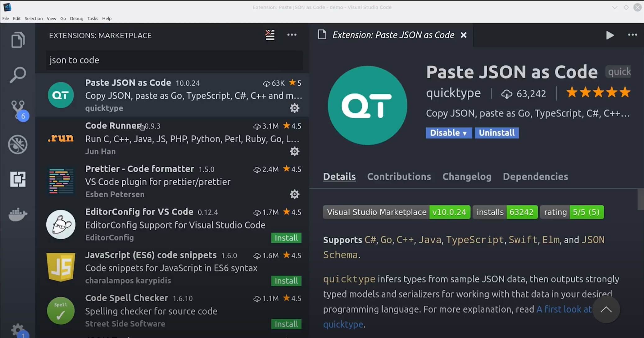Viewport: 644px width, 338px height.
Task: Open extensions panel more actions menu
Action: [292, 35]
